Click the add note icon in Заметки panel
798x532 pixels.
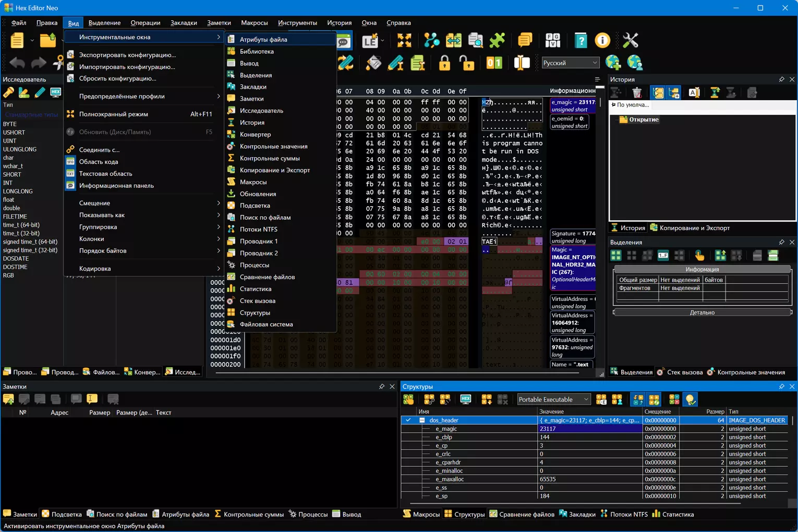pos(8,400)
